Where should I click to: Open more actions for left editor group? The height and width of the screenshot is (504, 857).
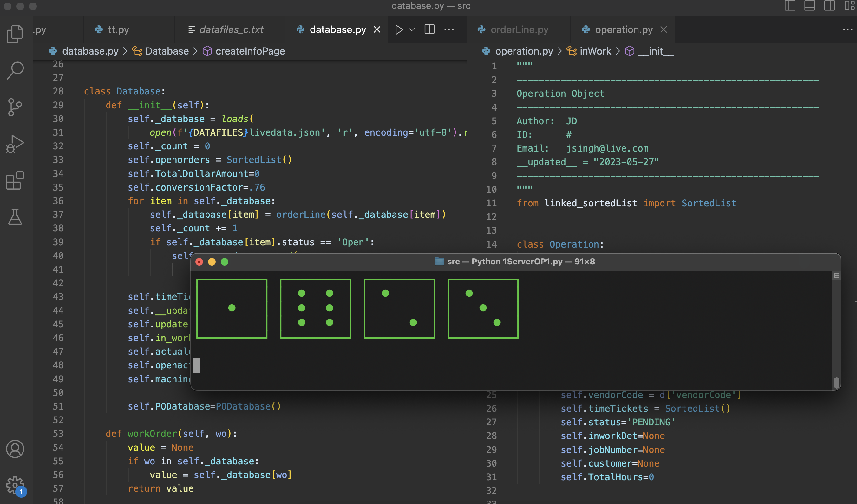click(449, 29)
